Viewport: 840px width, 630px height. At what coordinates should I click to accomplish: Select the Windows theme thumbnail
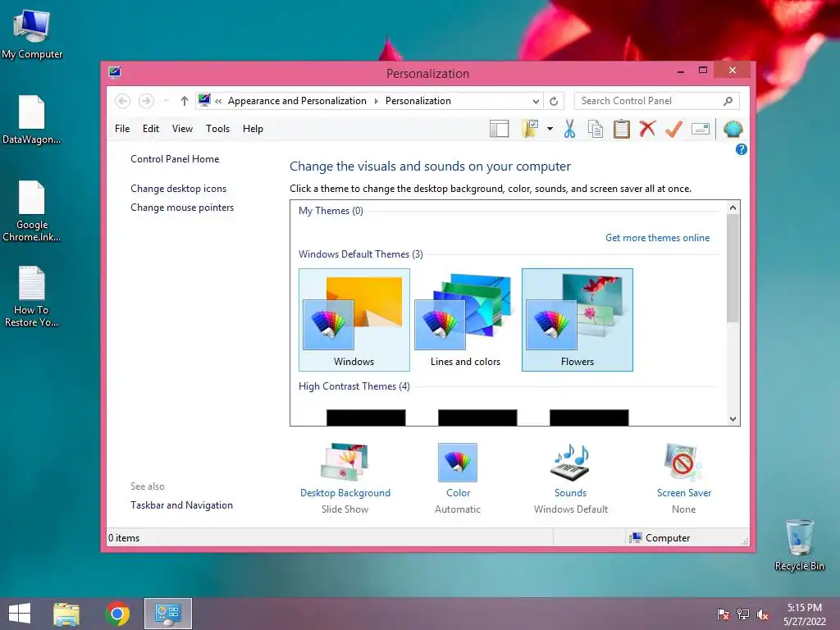click(x=354, y=320)
